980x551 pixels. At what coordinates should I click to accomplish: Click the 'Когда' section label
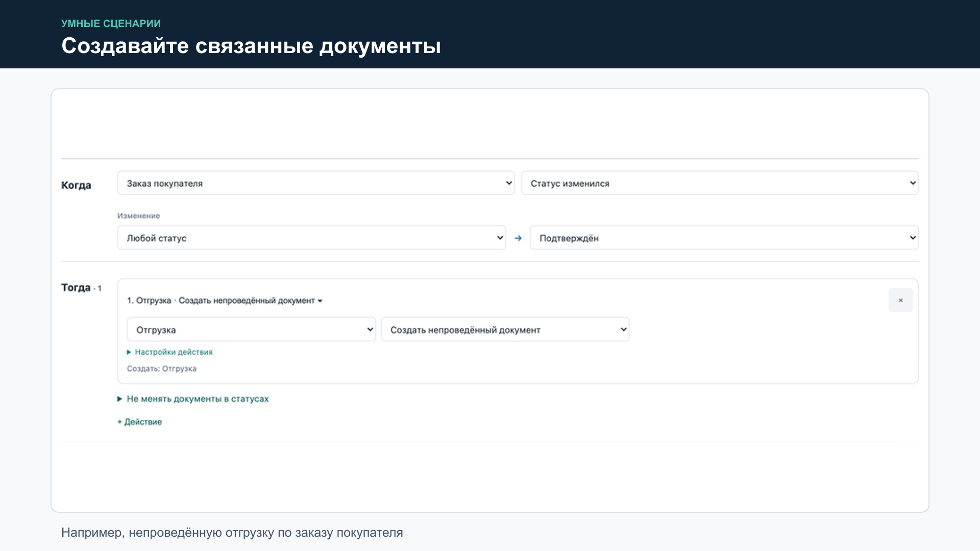(x=76, y=185)
